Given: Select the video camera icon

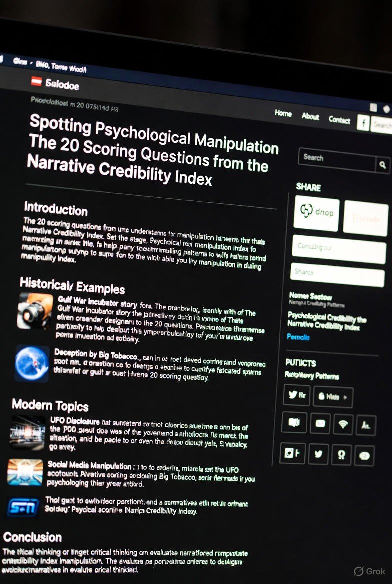Looking at the screenshot, I should tap(294, 422).
